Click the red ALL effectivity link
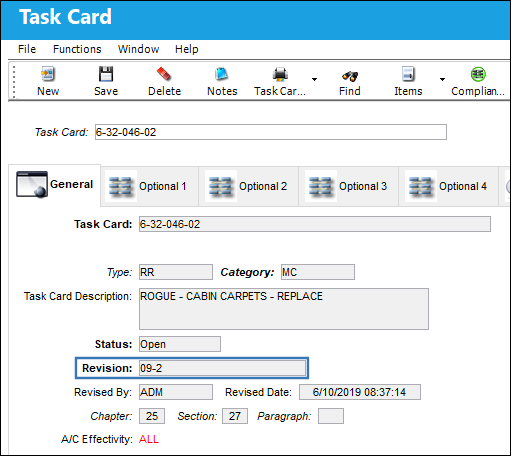 click(149, 439)
